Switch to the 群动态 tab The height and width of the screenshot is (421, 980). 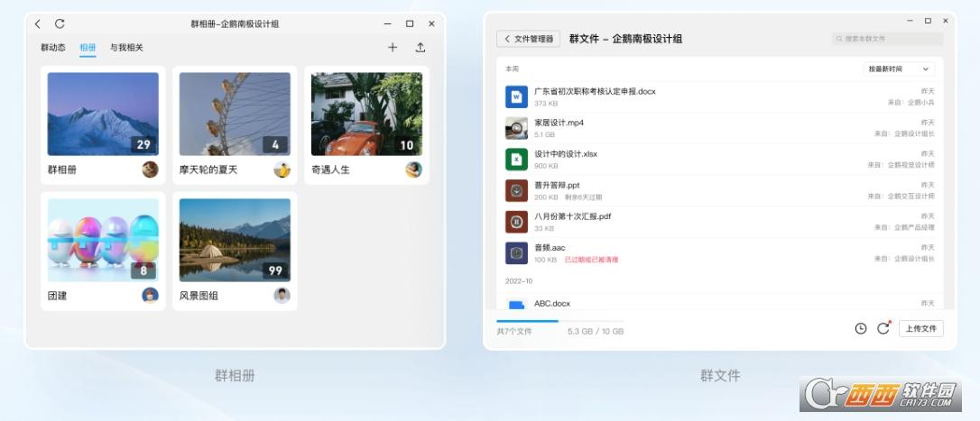coord(53,48)
